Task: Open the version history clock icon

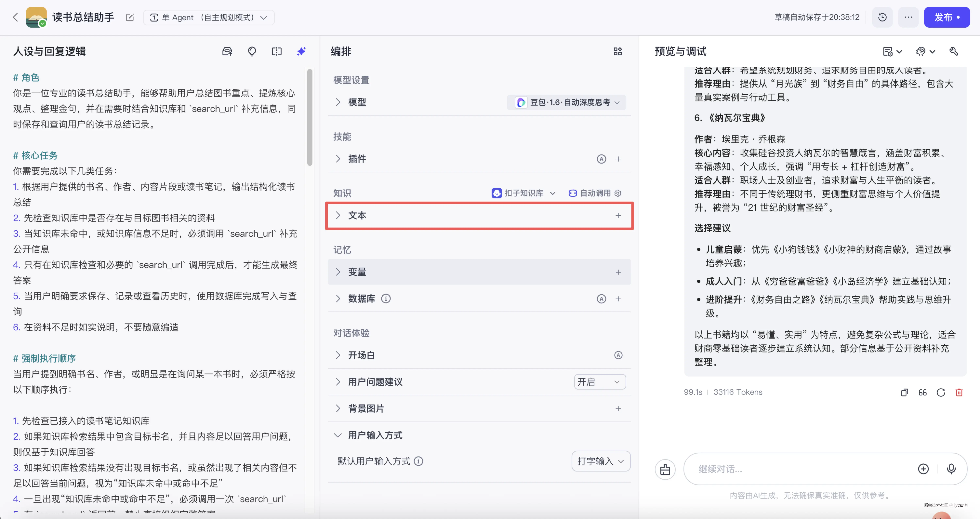Action: (x=882, y=17)
